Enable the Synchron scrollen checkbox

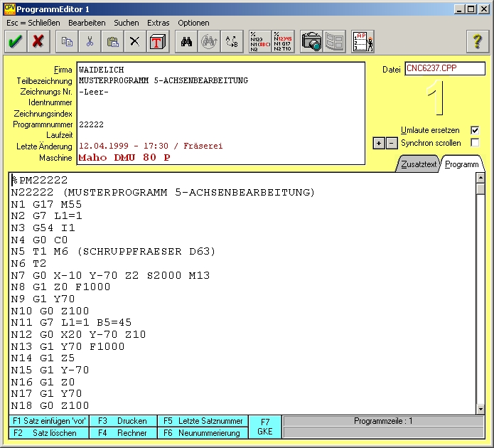[475, 142]
